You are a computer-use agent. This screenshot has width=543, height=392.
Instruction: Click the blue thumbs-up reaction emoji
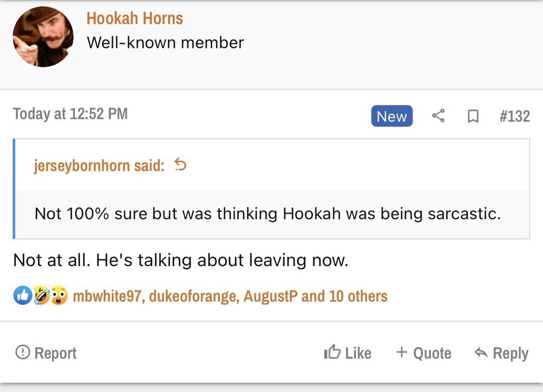pyautogui.click(x=22, y=296)
